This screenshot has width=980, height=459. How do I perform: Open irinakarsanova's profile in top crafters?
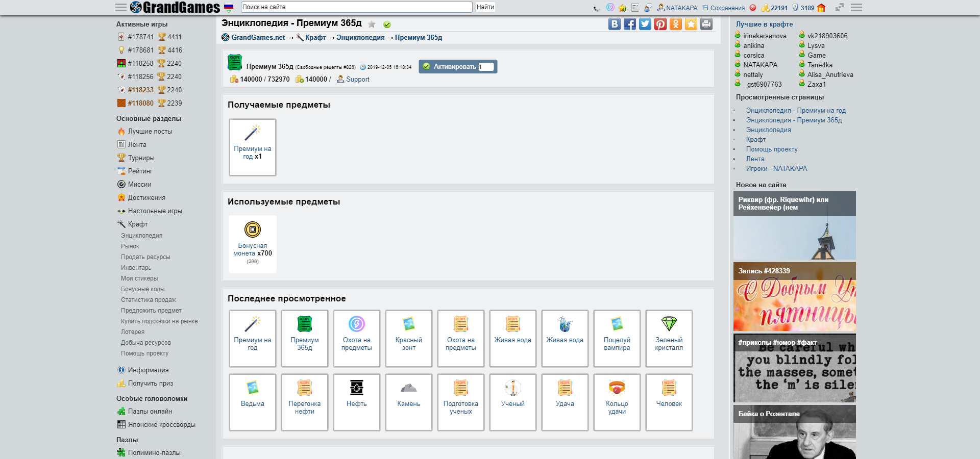pyautogui.click(x=765, y=36)
